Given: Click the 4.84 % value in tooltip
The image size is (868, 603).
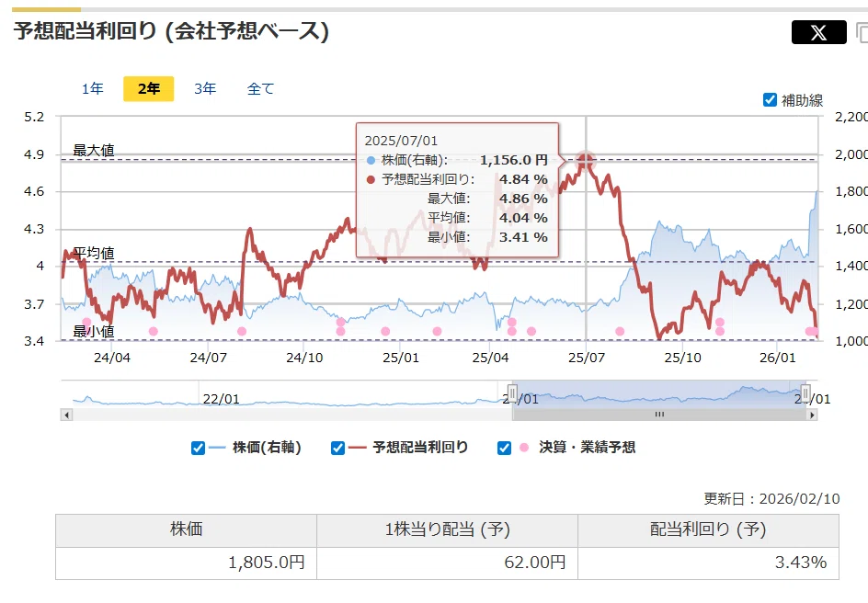Looking at the screenshot, I should pos(523,179).
